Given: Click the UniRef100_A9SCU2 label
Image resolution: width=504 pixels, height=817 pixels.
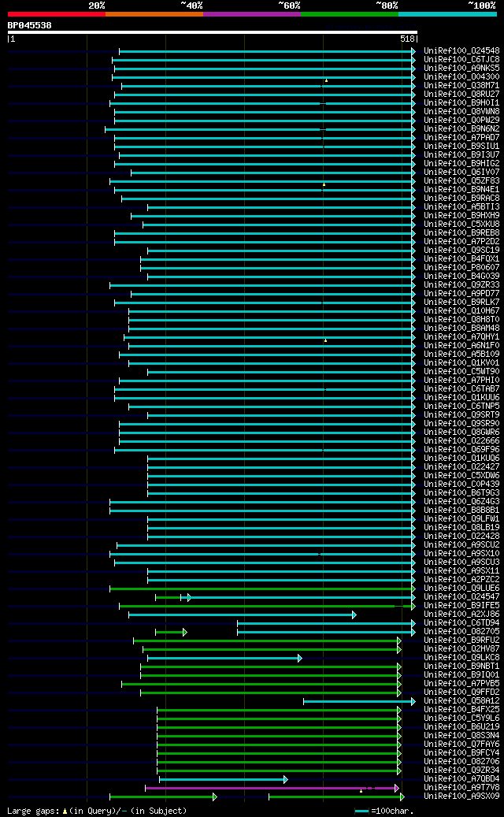Looking at the screenshot, I should [461, 545].
